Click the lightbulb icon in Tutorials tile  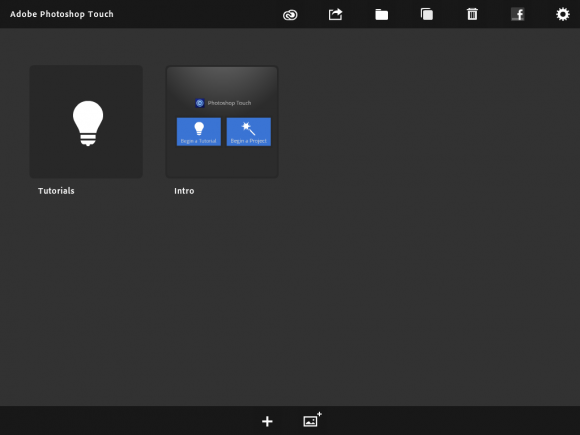point(88,123)
